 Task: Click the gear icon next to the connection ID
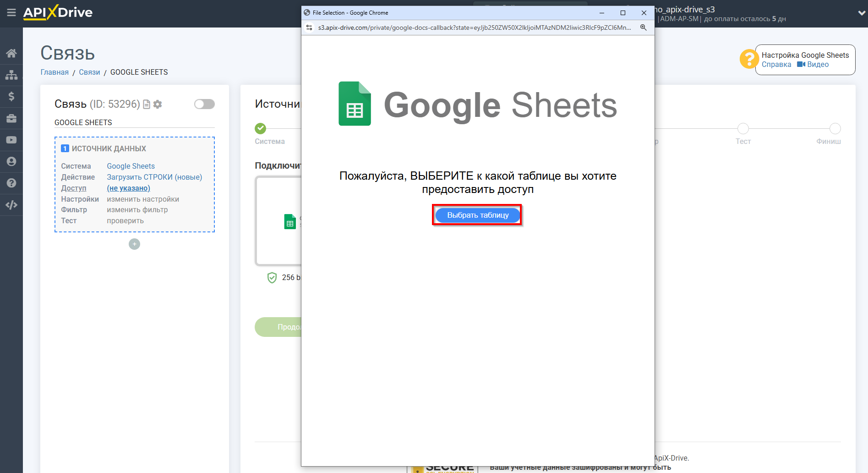158,104
